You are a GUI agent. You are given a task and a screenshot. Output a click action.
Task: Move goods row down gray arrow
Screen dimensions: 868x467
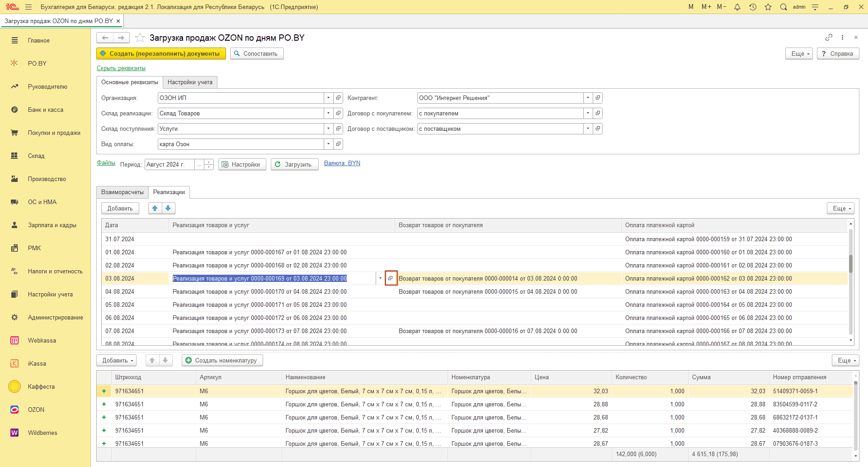[165, 360]
